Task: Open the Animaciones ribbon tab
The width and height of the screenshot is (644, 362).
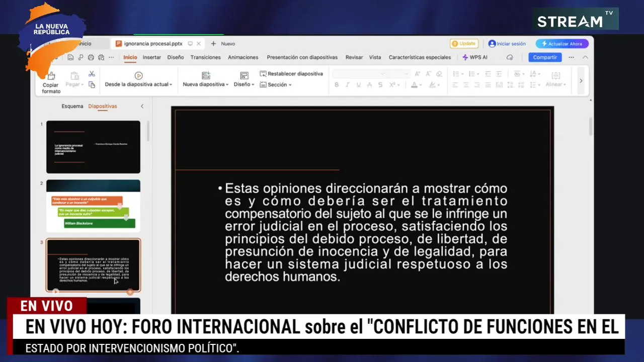Action: tap(243, 57)
